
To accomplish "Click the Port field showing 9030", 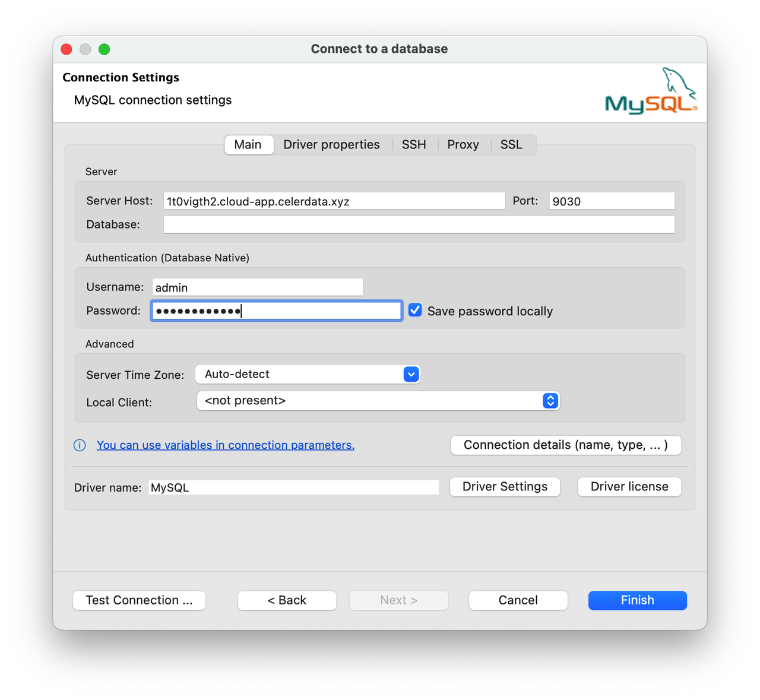I will coord(611,201).
